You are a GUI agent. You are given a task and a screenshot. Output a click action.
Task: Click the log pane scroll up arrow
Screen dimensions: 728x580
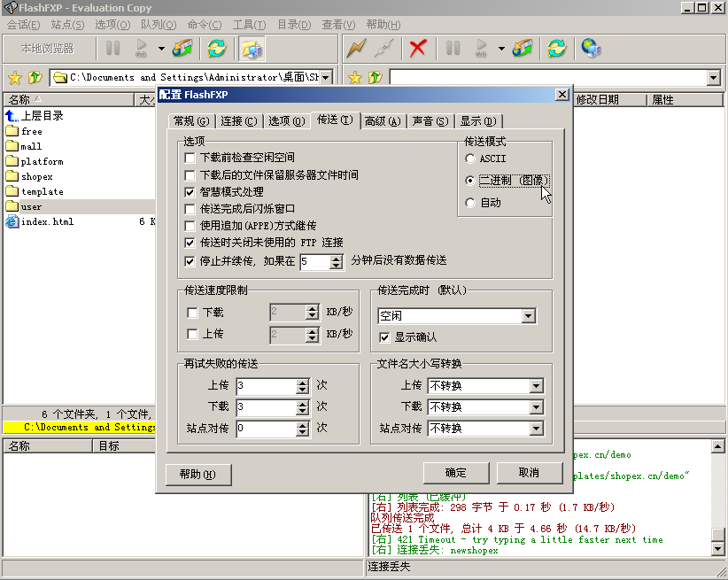(717, 446)
